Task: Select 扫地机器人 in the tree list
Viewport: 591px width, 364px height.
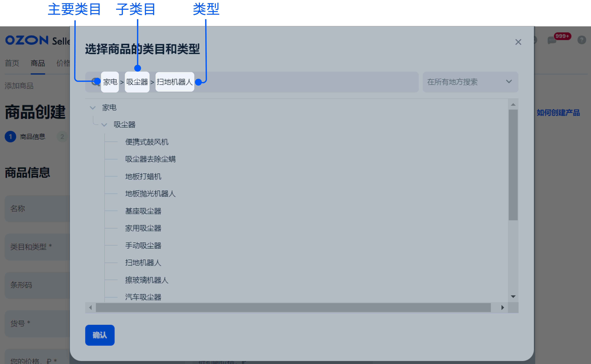Action: pos(143,263)
